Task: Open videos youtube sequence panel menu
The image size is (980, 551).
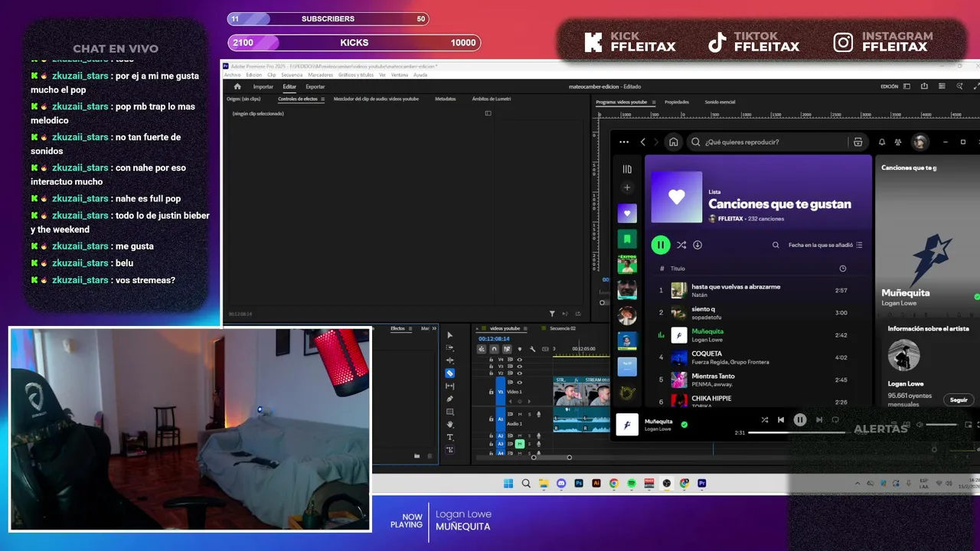Action: point(527,328)
